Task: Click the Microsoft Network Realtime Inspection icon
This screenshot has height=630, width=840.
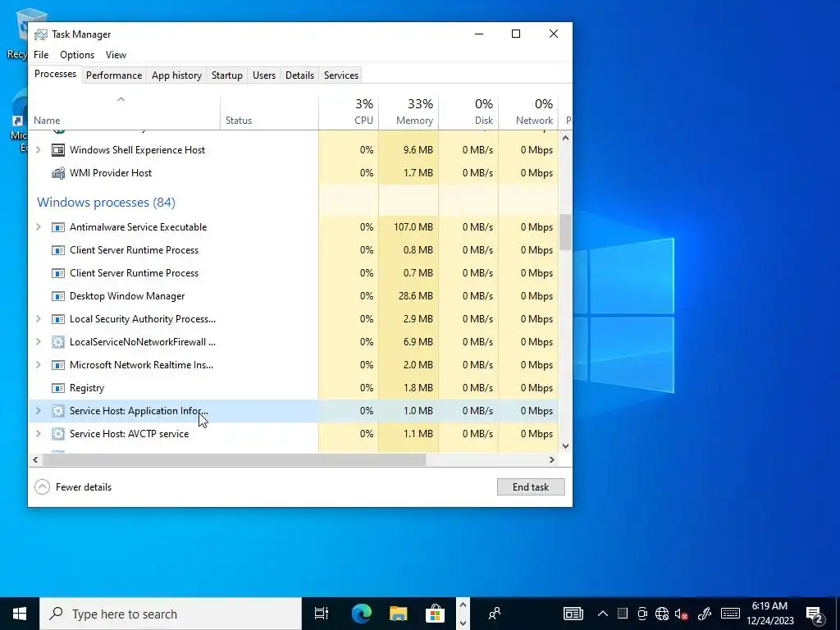Action: point(58,365)
